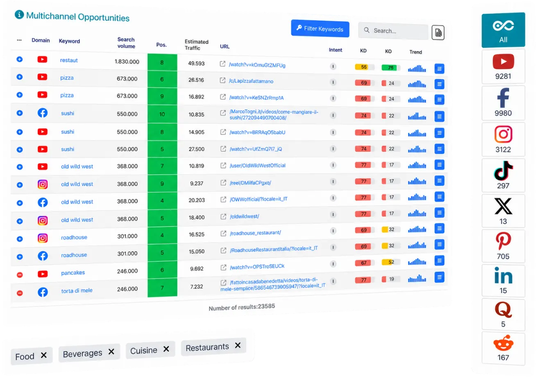Open blue menu button for roadhouse 16.525 row
The height and width of the screenshot is (392, 537).
(439, 229)
